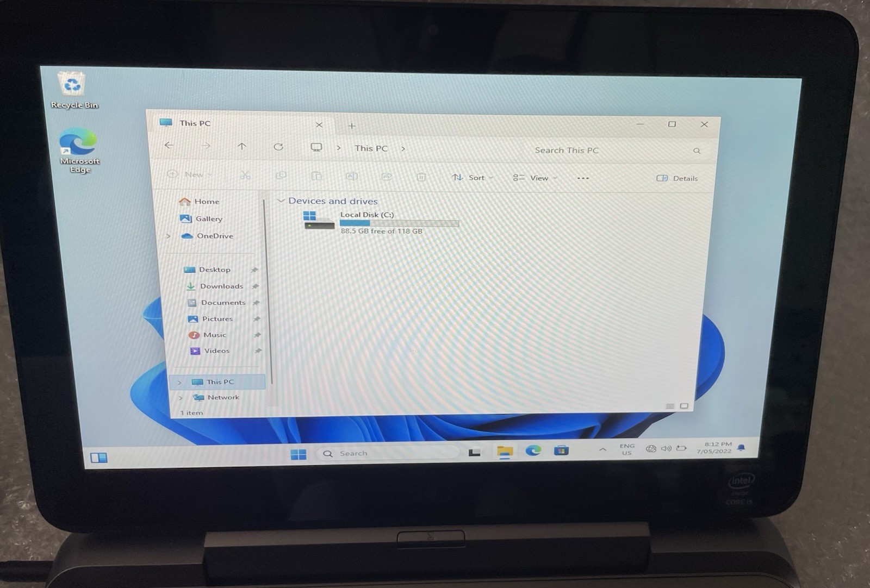
Task: Open Downloads in the navigation pane
Action: tap(214, 286)
